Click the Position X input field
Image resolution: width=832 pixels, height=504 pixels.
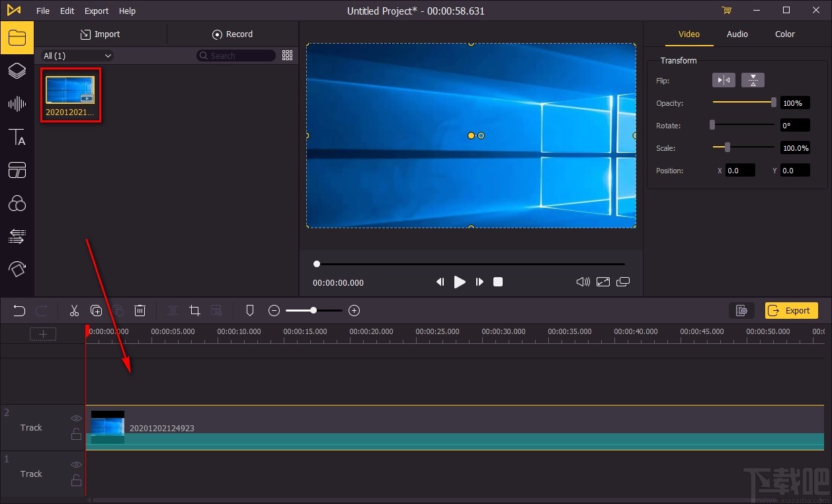(740, 171)
